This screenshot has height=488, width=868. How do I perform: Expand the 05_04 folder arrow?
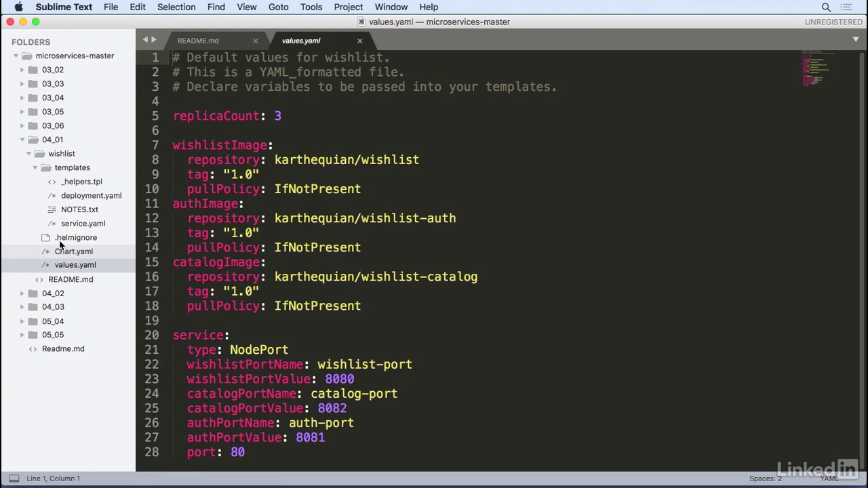click(x=22, y=321)
